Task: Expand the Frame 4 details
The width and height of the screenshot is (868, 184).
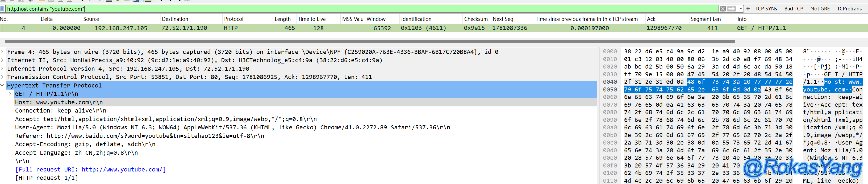Action: click(2, 52)
